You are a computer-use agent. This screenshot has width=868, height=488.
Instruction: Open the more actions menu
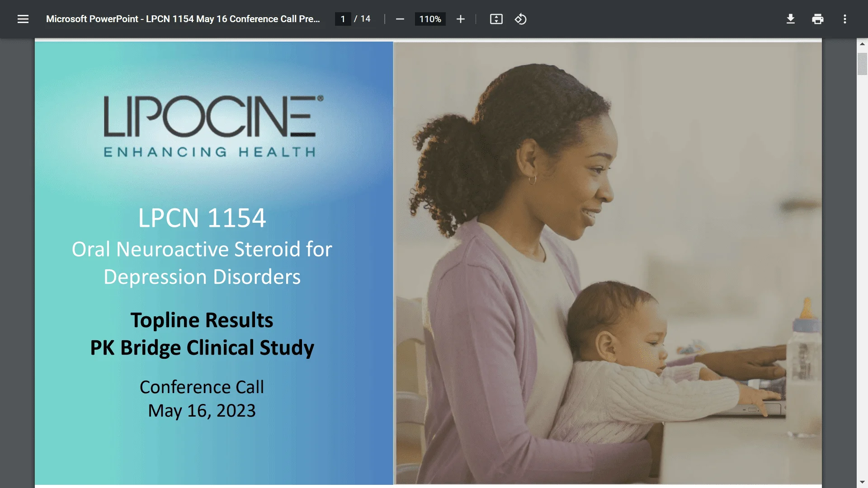tap(844, 19)
